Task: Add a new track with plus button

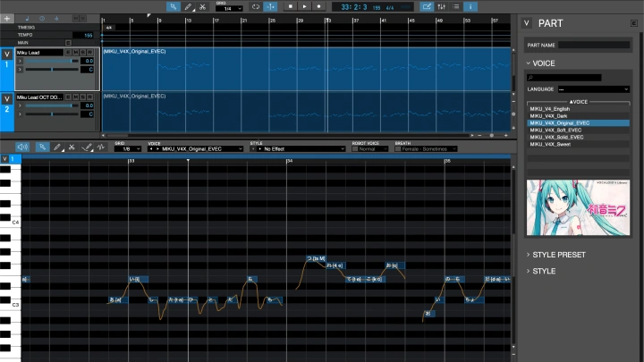Action: [7, 19]
